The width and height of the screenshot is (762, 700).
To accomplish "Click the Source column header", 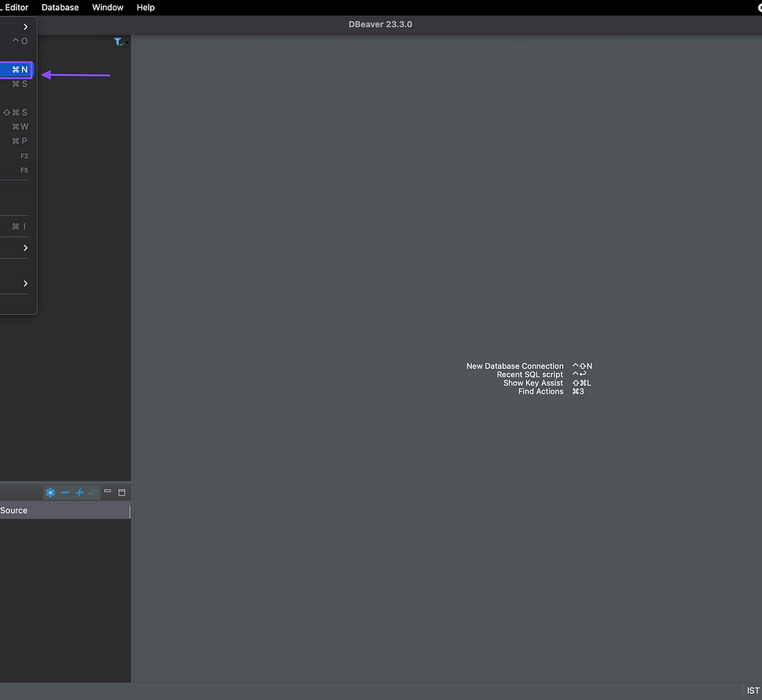I will (x=14, y=511).
